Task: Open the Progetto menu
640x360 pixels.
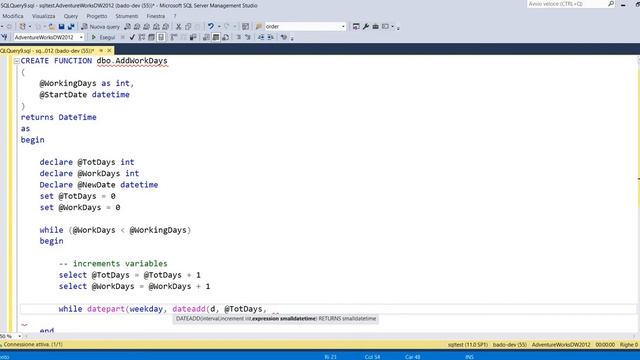Action: coord(97,16)
